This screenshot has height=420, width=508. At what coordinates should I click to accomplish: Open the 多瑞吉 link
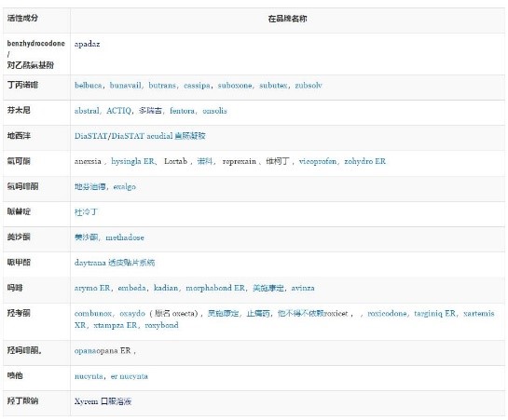[150, 111]
